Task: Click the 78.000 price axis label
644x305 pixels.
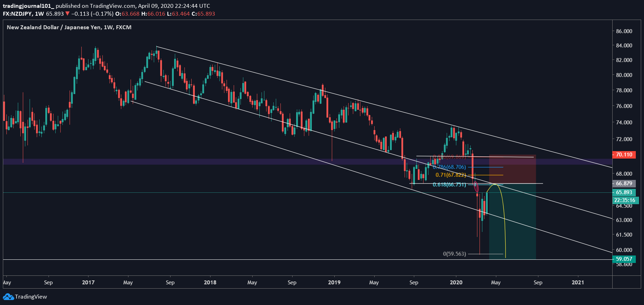Action: pyautogui.click(x=624, y=91)
